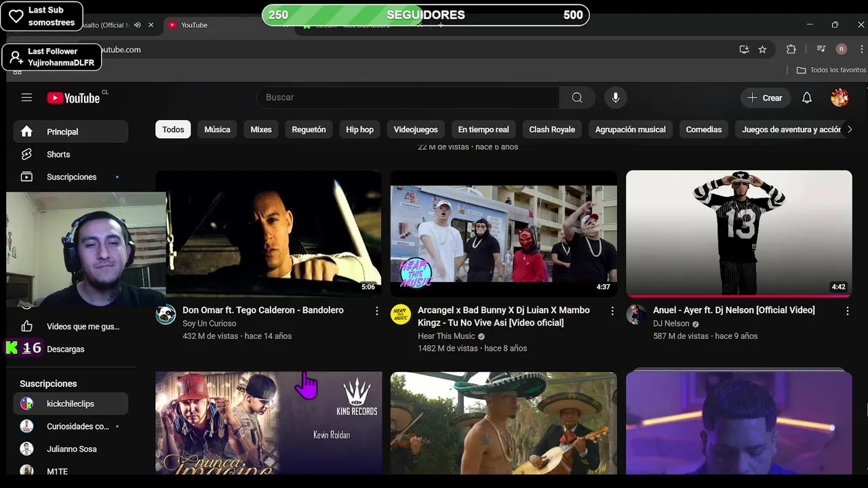Image resolution: width=868 pixels, height=488 pixels.
Task: Close the first browser tab
Action: (x=151, y=25)
